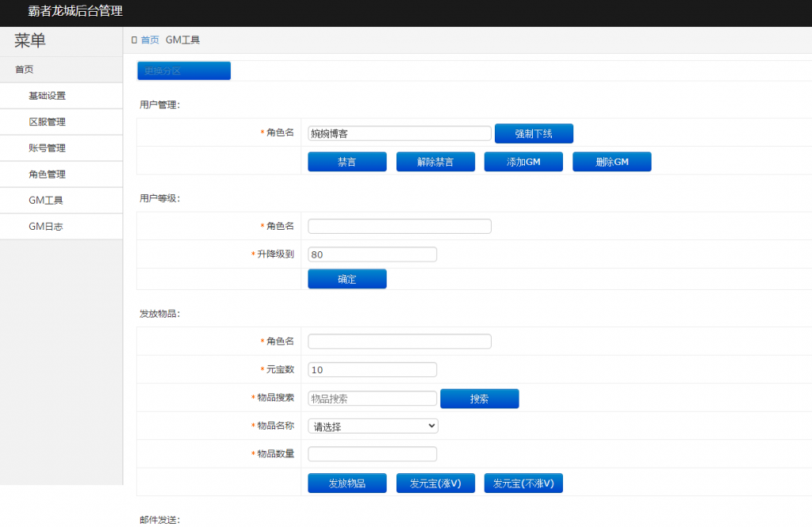The height and width of the screenshot is (527, 812).
Task: Click the 发元宝(涨V) button
Action: (435, 483)
